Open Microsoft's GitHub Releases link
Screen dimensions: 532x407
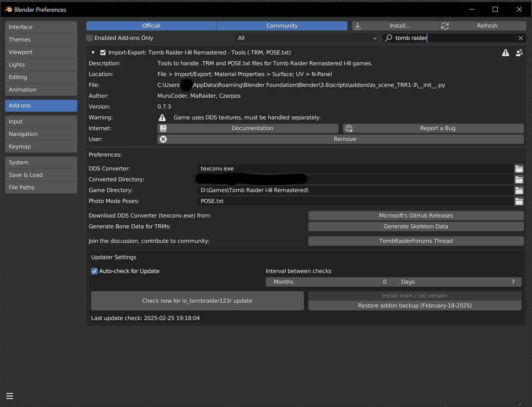coord(416,216)
